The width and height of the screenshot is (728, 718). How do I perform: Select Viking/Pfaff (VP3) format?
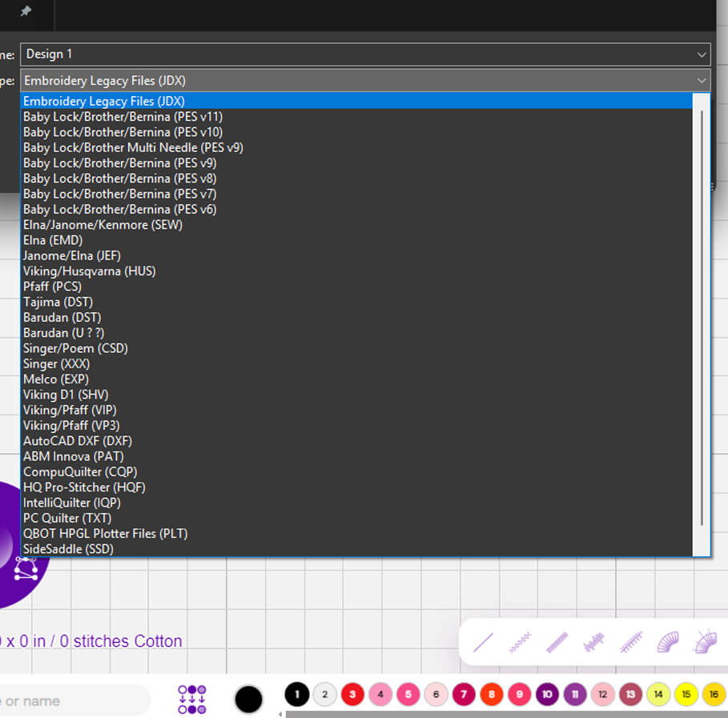click(70, 425)
